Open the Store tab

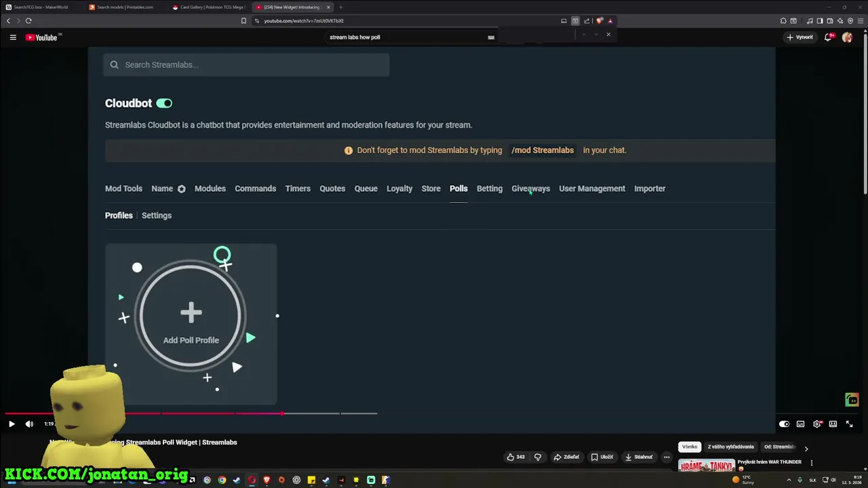431,188
